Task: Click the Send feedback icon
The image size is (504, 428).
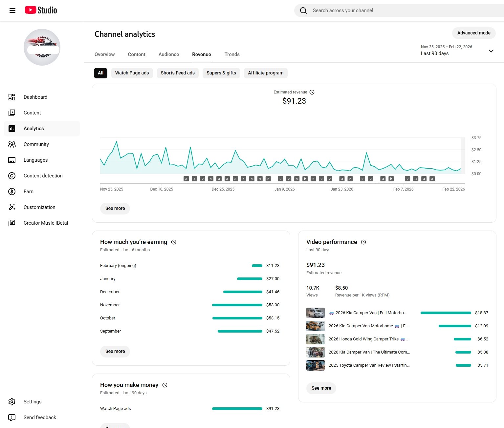Action: tap(12, 418)
